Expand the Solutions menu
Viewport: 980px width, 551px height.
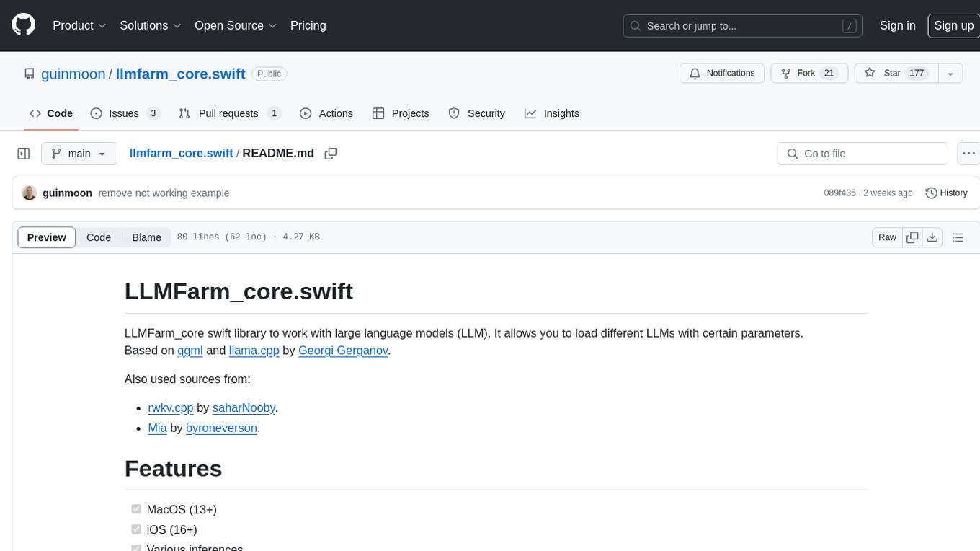coord(151,25)
